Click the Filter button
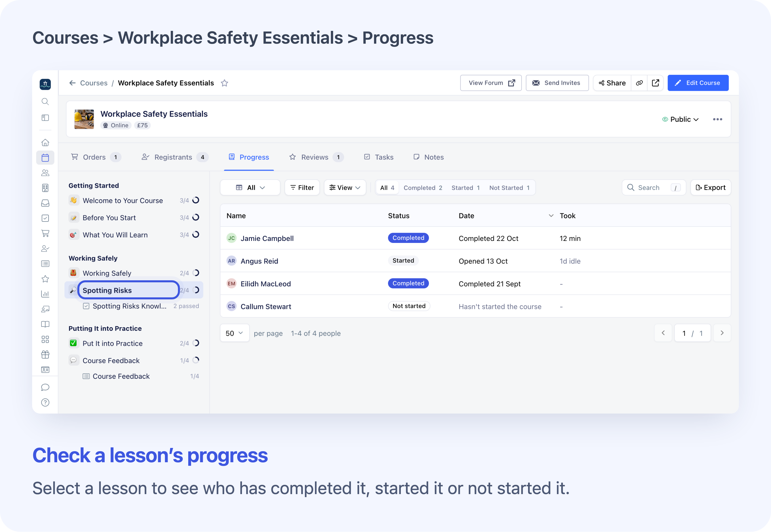 pos(302,188)
